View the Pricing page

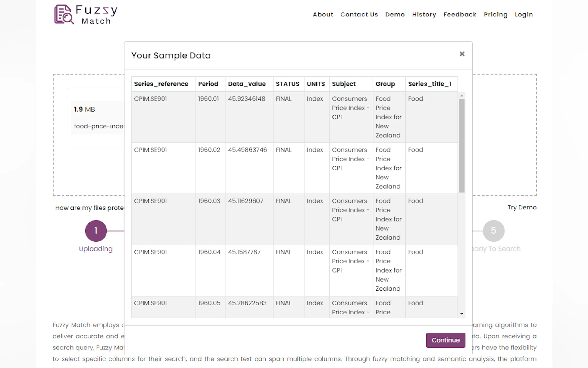(495, 15)
